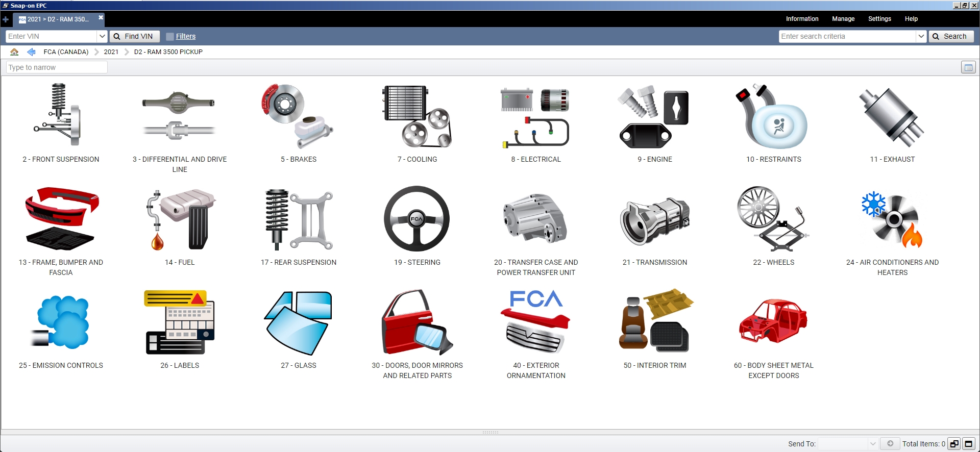Expand the Enter VIN dropdown arrow

[x=102, y=36]
